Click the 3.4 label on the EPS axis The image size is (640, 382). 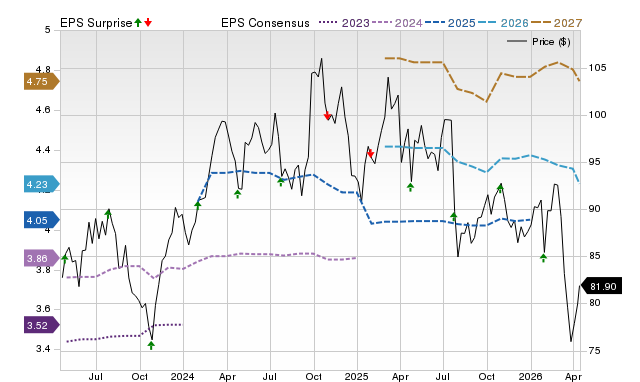(43, 349)
